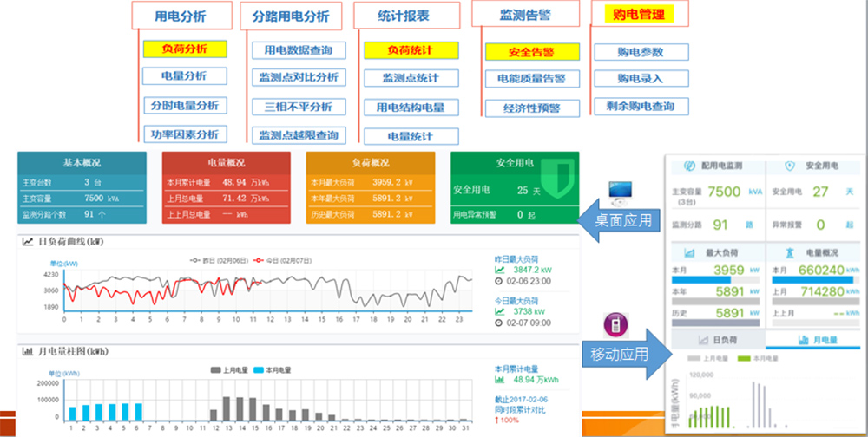Click the 本月 660240 kWh energy bar

[816, 280]
